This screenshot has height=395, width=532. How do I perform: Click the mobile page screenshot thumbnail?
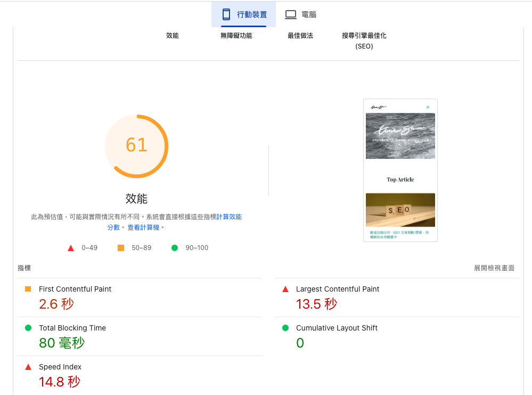click(400, 170)
